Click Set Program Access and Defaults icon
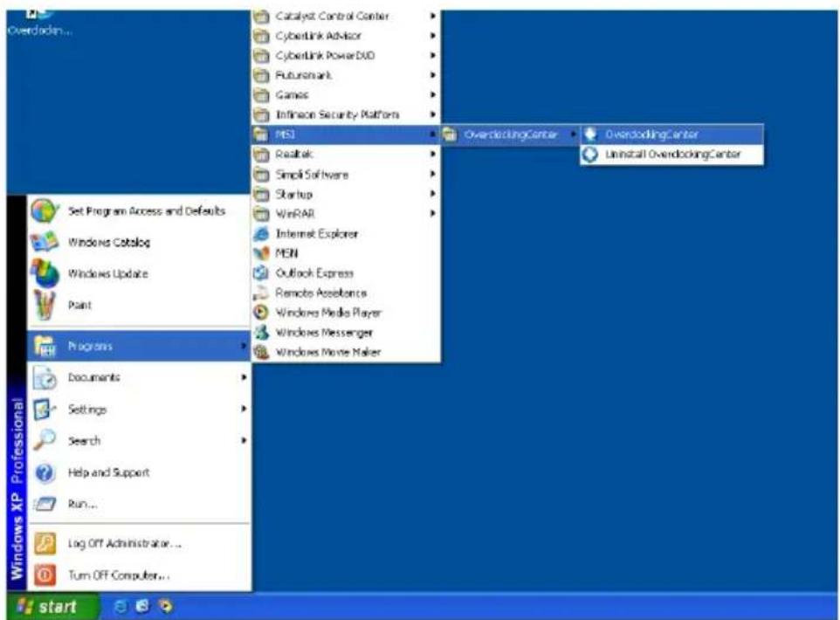840x620 pixels. pos(45,210)
